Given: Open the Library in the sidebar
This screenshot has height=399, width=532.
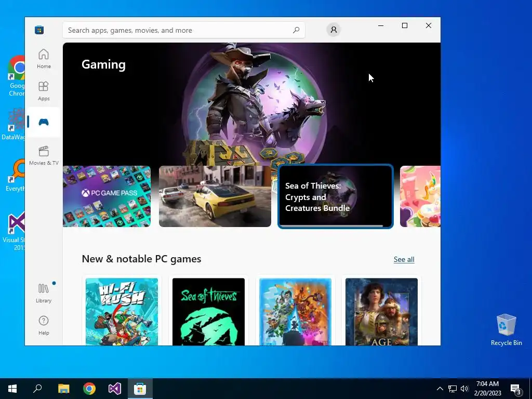Looking at the screenshot, I should [44, 293].
